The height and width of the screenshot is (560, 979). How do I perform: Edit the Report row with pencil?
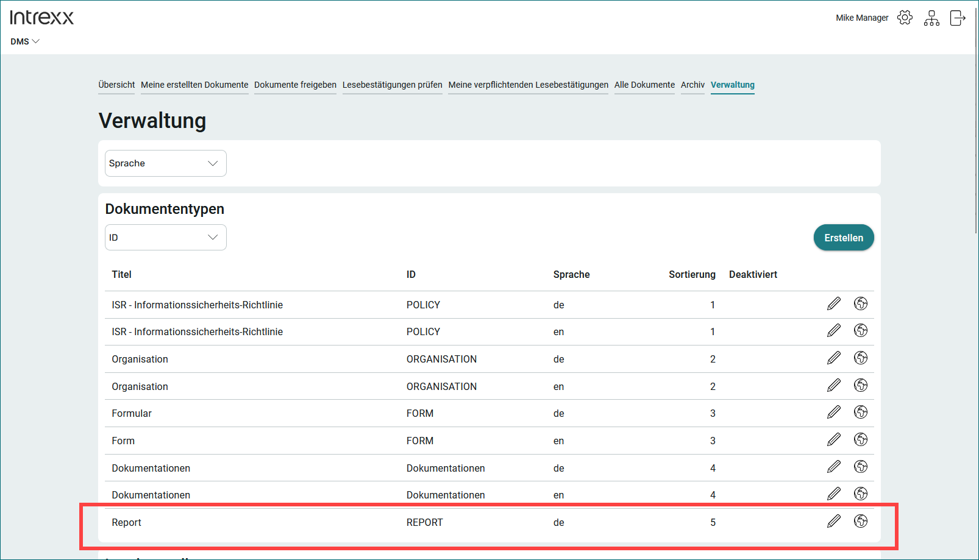click(834, 521)
